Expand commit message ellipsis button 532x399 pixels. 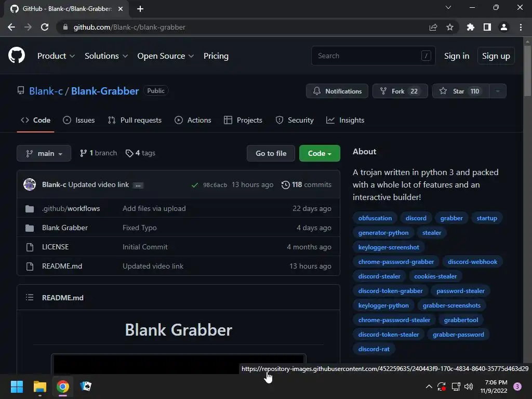tap(138, 185)
